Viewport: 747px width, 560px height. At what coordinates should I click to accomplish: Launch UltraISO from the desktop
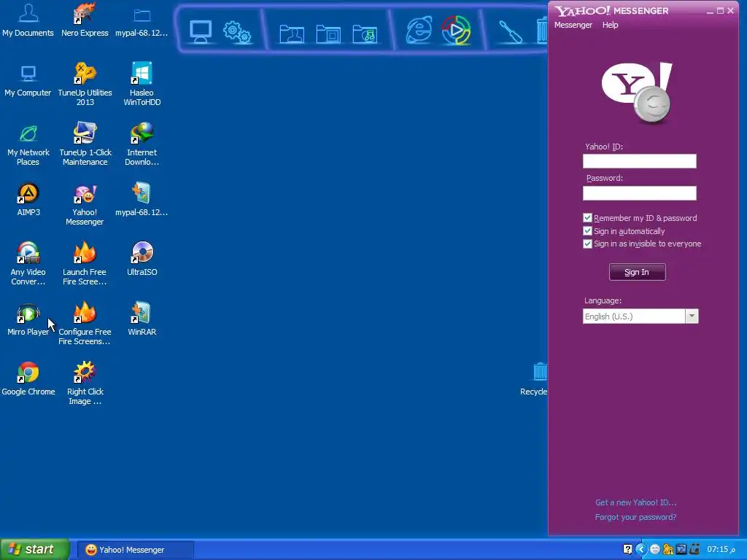tap(142, 260)
